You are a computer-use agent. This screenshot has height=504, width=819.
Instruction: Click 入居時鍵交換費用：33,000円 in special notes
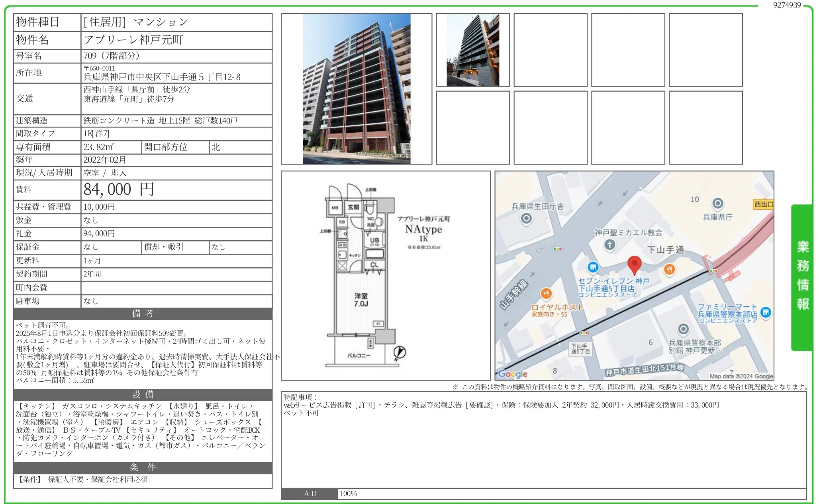(x=673, y=405)
